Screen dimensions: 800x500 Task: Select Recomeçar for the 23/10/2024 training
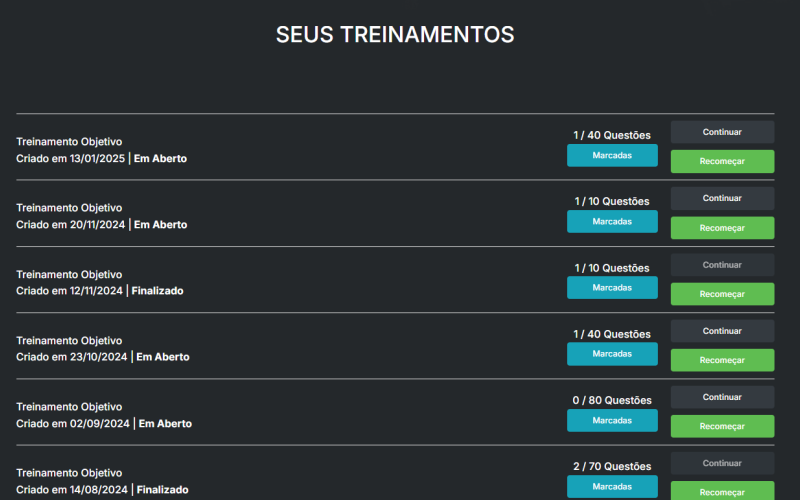[722, 360]
